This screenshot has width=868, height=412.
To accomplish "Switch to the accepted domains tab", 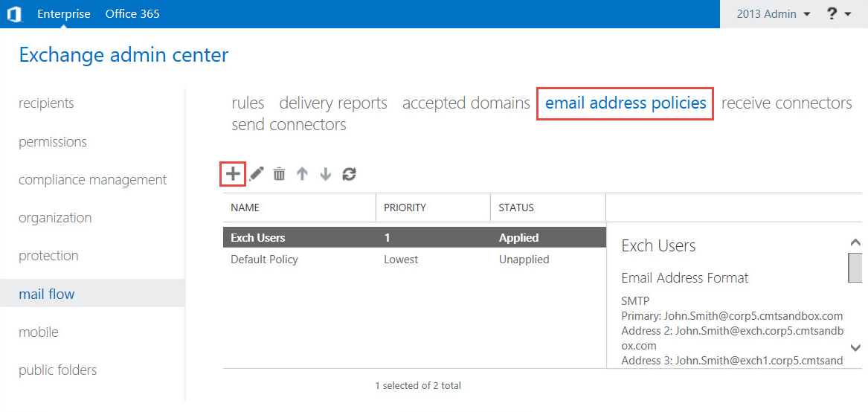I will [x=466, y=103].
